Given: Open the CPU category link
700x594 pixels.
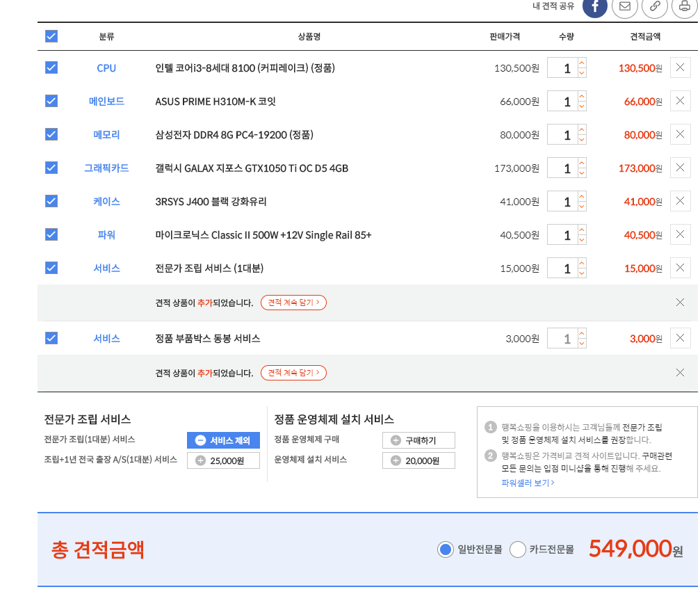Looking at the screenshot, I should click(x=106, y=68).
